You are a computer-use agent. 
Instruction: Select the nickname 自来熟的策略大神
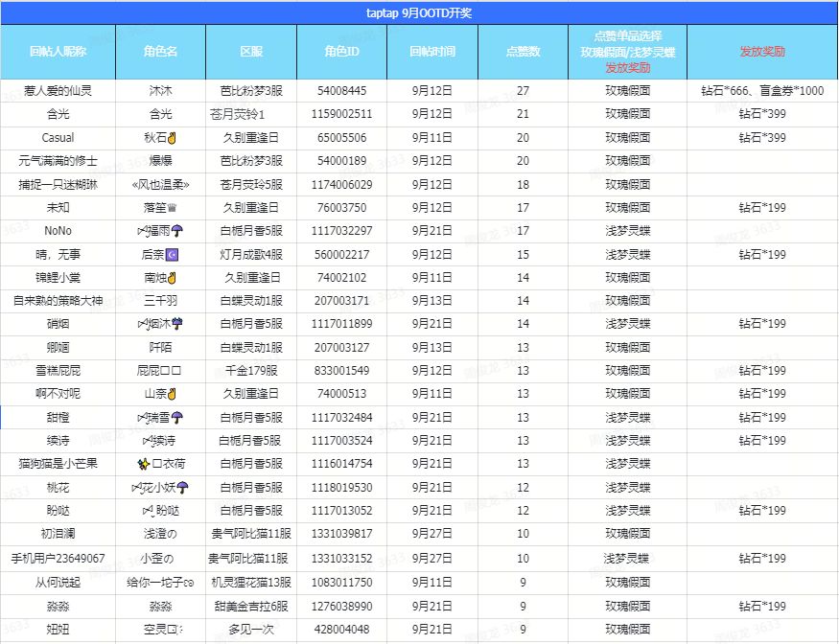point(58,301)
